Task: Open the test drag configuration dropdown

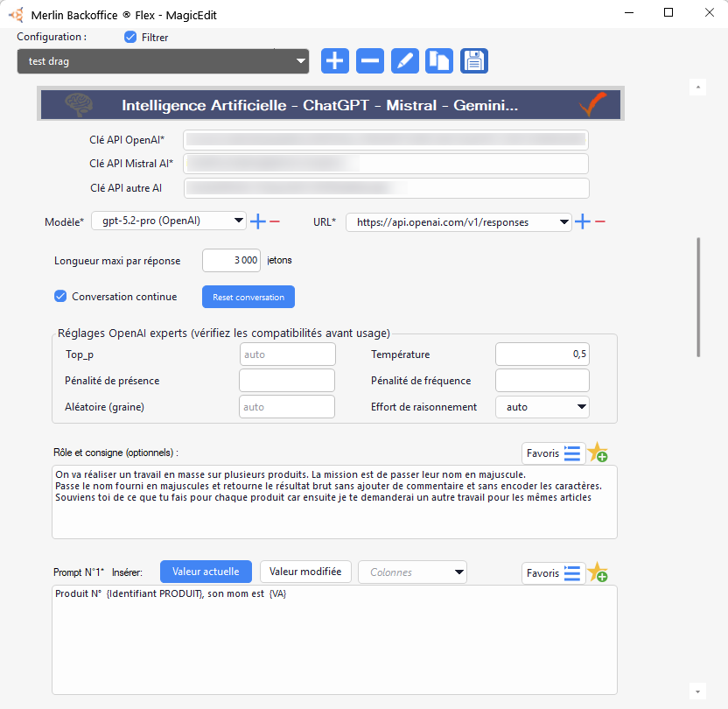Action: point(163,61)
